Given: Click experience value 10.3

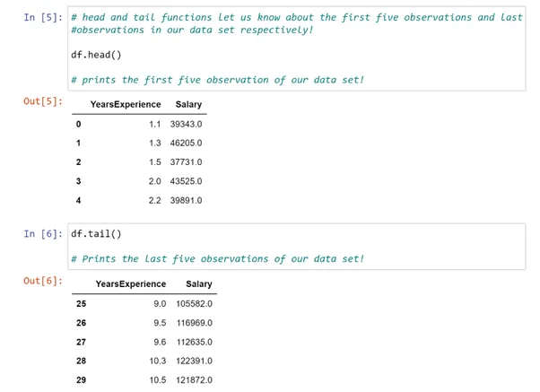Looking at the screenshot, I should click(x=158, y=361).
